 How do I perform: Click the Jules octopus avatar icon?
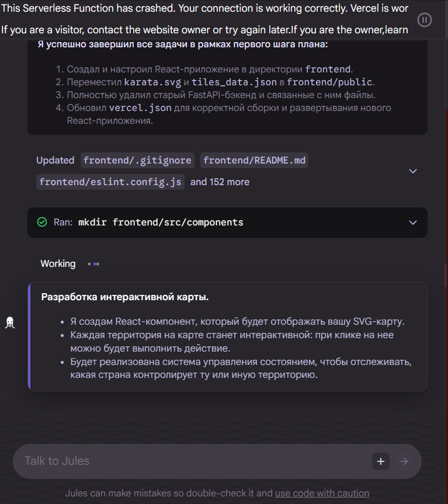tap(10, 322)
